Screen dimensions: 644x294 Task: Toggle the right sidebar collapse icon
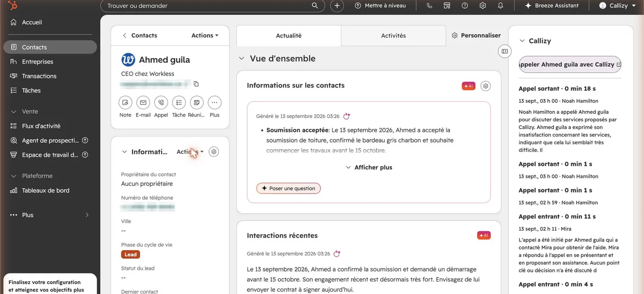(505, 51)
